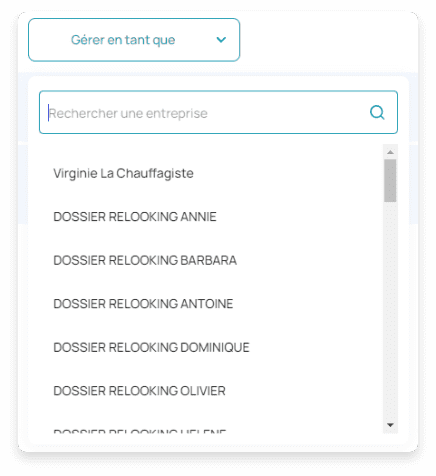Click the placeholder text in the company search box
The width and height of the screenshot is (436, 476).
point(128,113)
